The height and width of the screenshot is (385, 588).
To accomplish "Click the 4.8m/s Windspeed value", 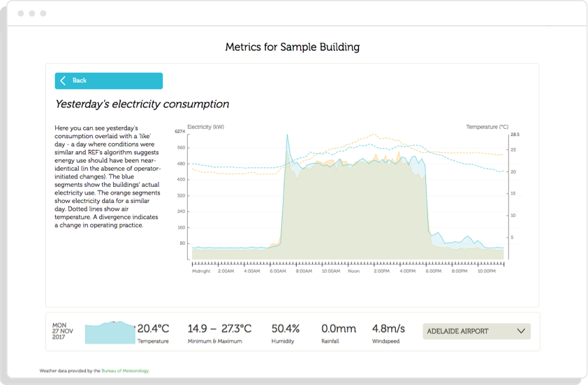I will click(388, 329).
